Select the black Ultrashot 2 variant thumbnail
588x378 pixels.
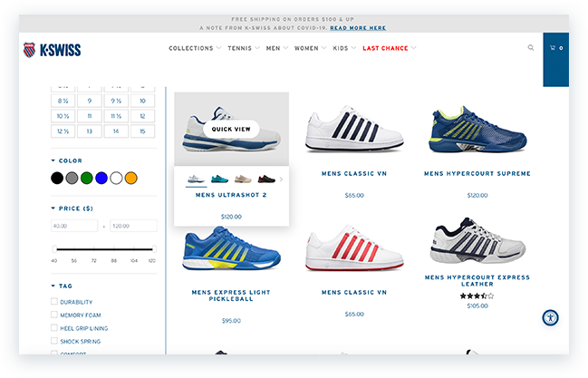tap(266, 179)
